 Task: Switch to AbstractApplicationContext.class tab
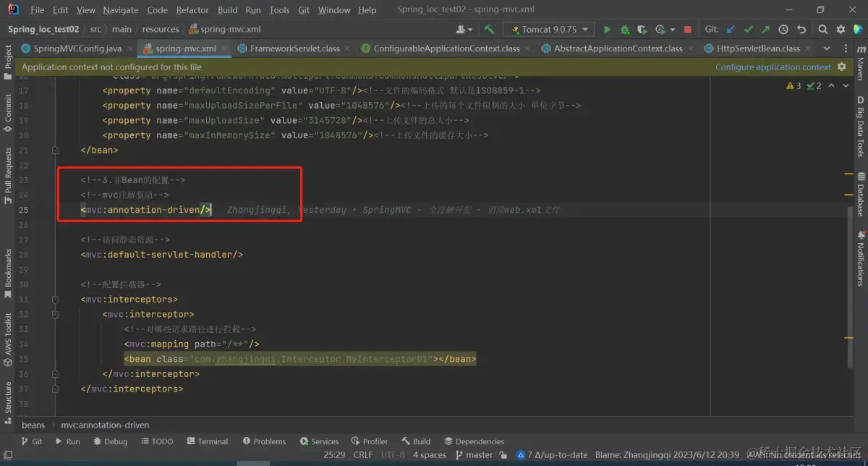coord(618,48)
